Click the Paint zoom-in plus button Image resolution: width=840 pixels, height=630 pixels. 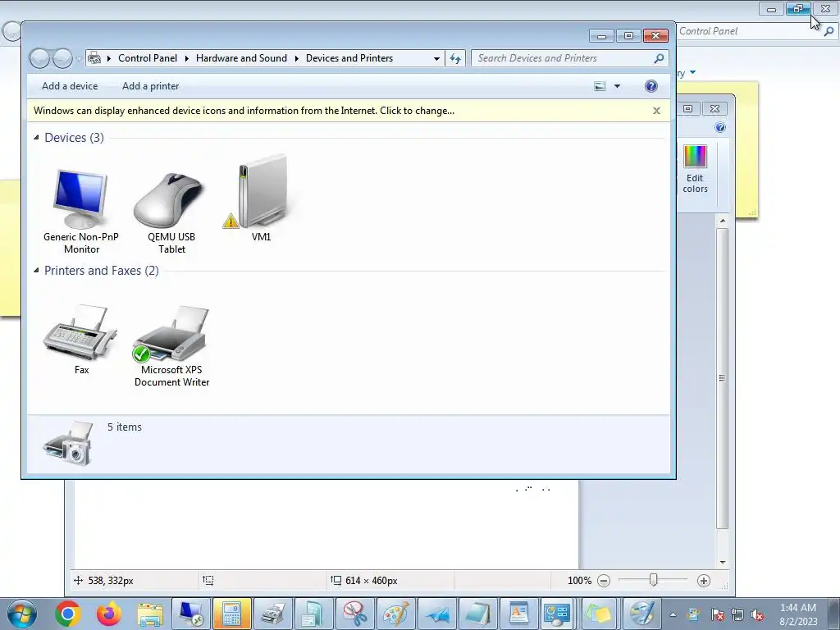coord(704,580)
